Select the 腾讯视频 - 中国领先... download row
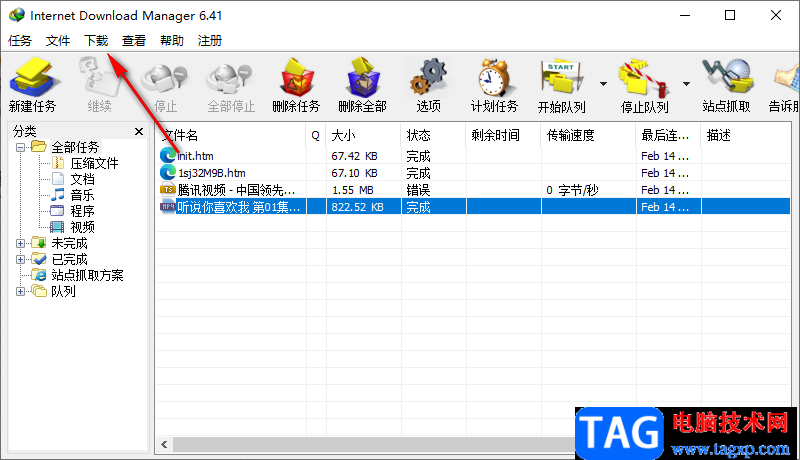This screenshot has height=460, width=800. [473, 190]
